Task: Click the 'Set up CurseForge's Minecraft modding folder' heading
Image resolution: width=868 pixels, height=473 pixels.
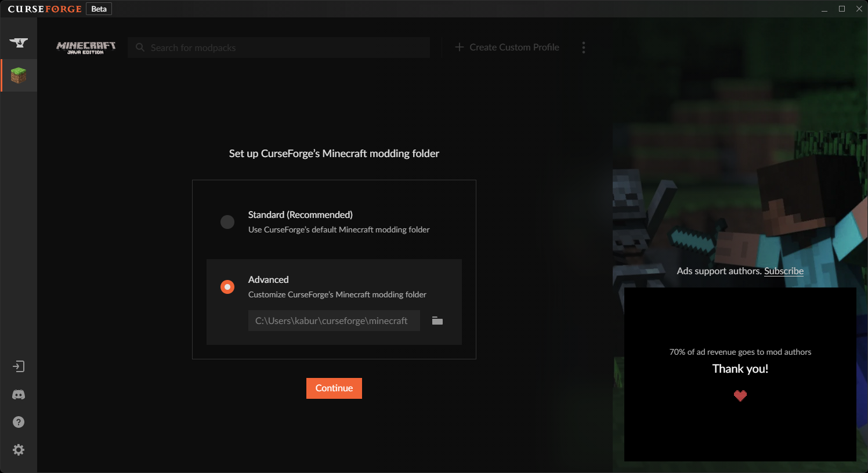Action: [x=334, y=154]
